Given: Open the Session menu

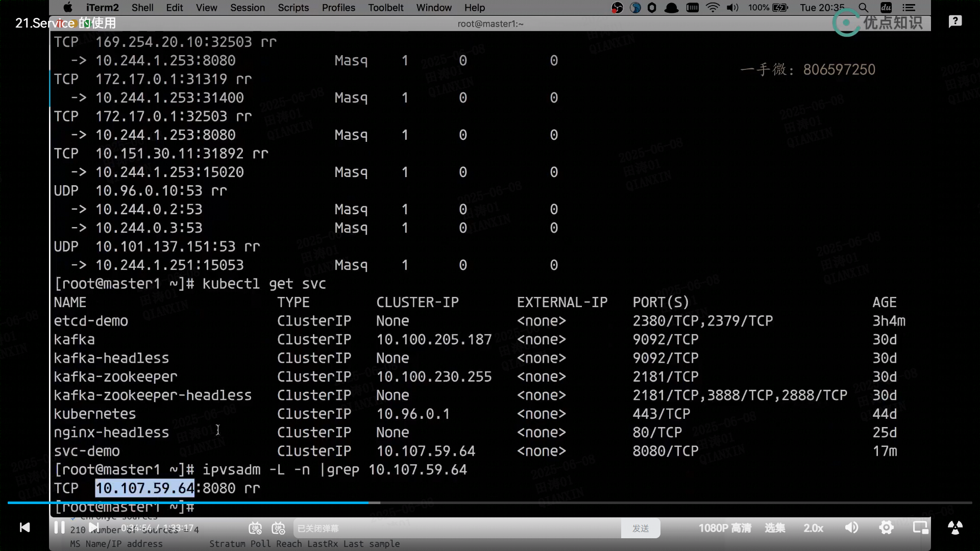Looking at the screenshot, I should tap(247, 8).
